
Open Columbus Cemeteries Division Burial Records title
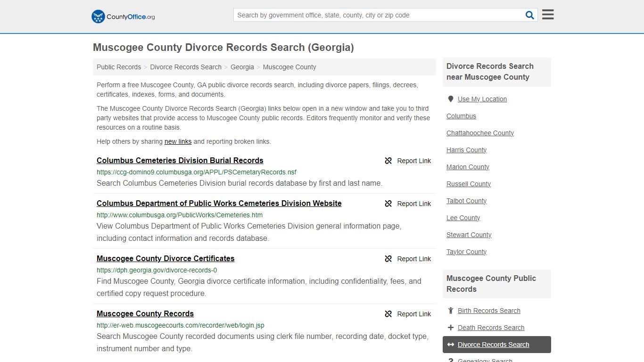(x=180, y=160)
